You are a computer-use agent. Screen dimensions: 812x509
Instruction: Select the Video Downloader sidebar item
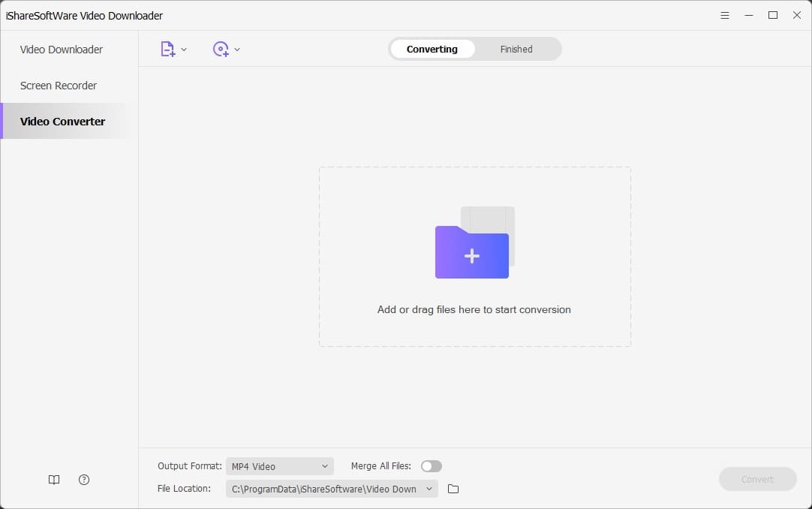[61, 49]
